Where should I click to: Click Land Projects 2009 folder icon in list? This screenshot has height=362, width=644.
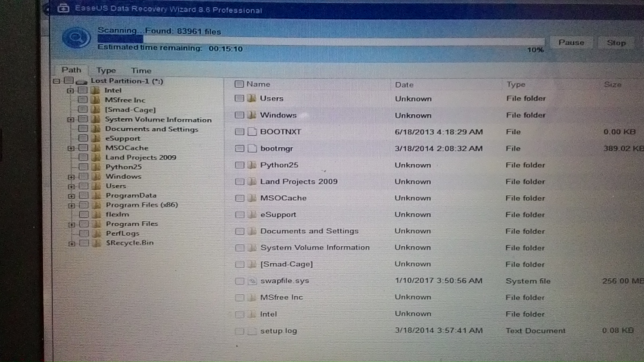[x=252, y=181]
